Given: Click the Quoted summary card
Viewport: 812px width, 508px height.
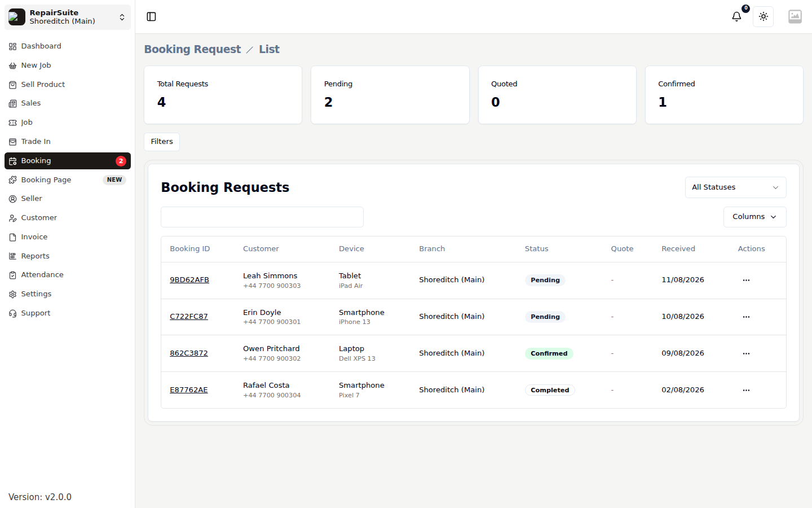Looking at the screenshot, I should (x=557, y=95).
